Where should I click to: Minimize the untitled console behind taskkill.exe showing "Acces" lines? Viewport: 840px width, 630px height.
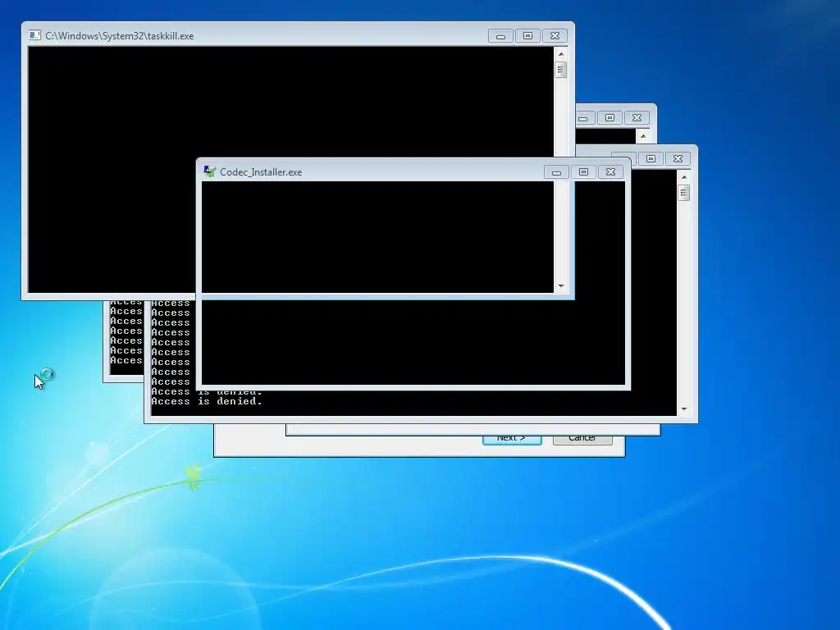[583, 118]
